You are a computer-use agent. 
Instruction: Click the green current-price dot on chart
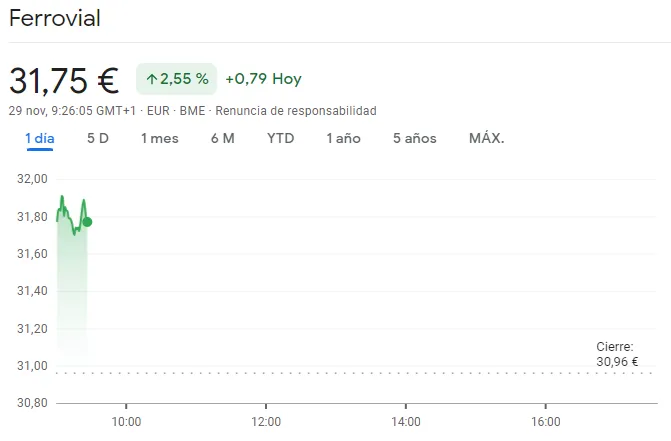coord(87,222)
